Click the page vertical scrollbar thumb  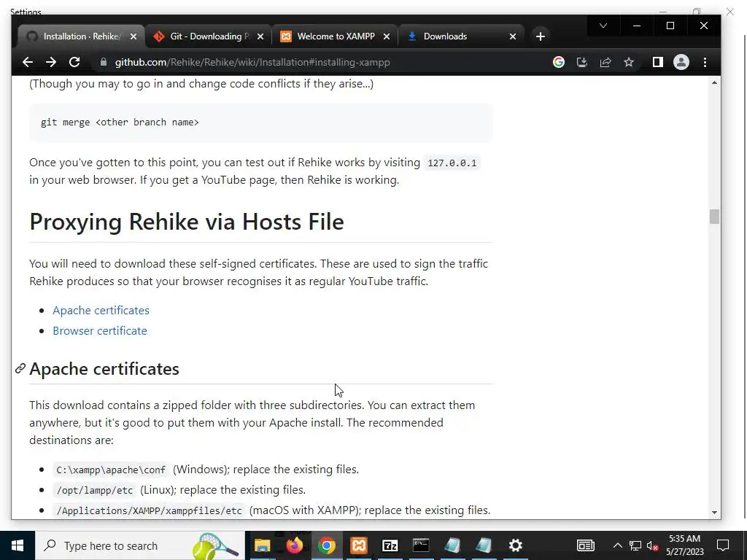(x=714, y=216)
